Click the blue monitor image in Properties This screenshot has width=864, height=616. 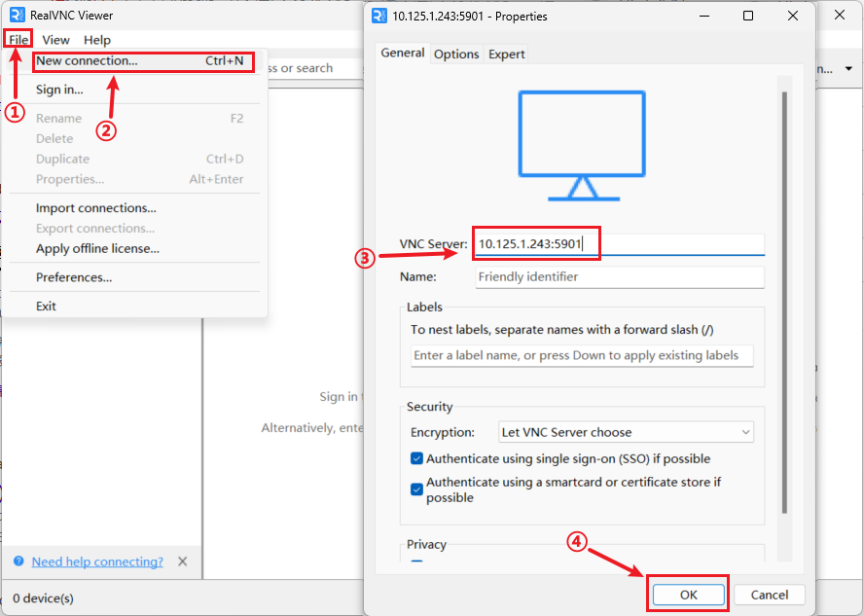pos(582,145)
